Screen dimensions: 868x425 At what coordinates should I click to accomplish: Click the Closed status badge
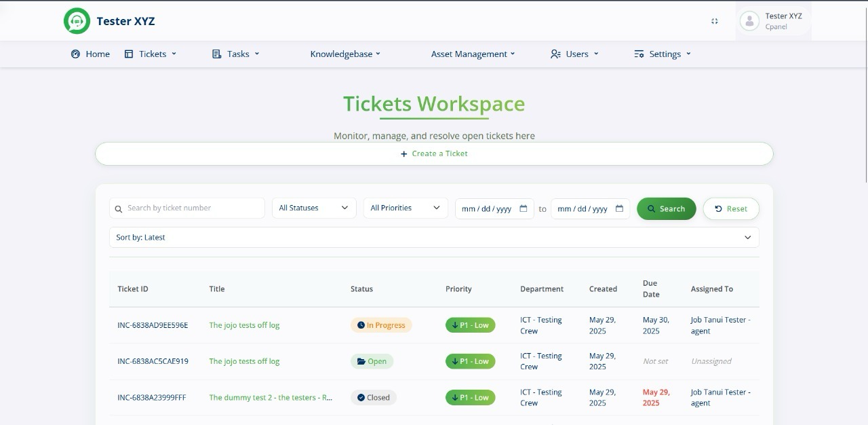coord(374,398)
